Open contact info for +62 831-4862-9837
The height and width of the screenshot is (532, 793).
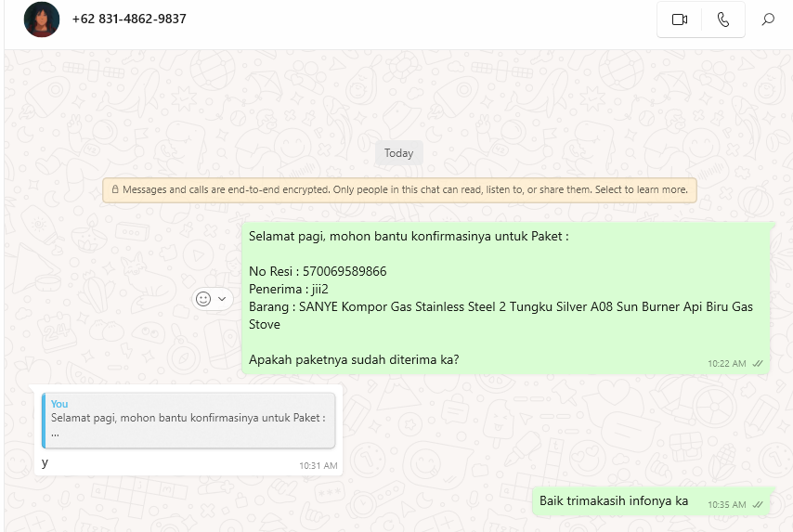click(x=129, y=19)
